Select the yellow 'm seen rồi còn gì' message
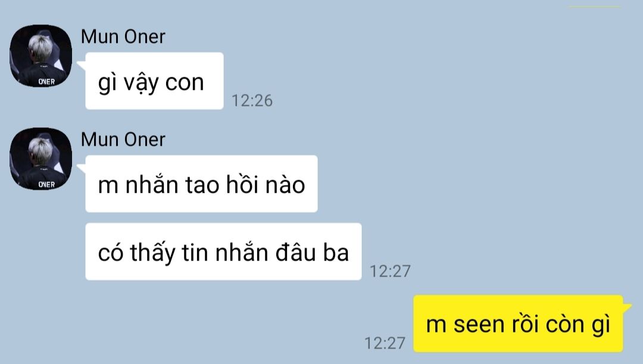Screen dimensions: 643x364 coord(519,324)
